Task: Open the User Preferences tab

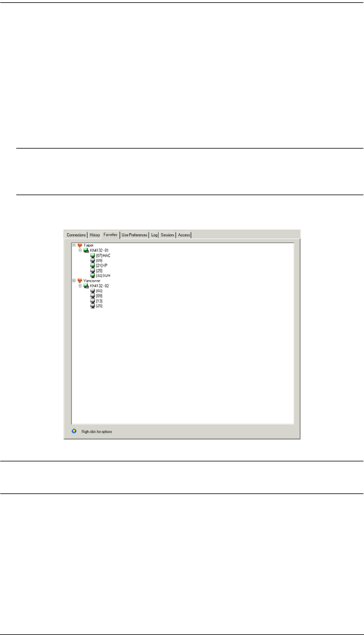Action: click(134, 235)
